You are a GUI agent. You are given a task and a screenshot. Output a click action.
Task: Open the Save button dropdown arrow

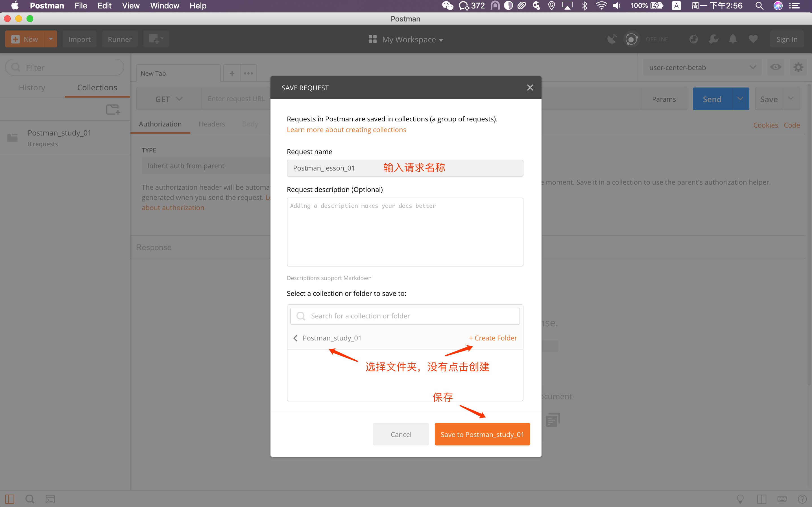[x=791, y=99]
